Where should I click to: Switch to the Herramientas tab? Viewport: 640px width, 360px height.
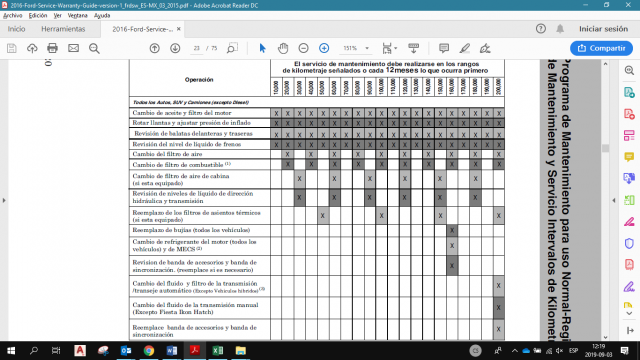click(63, 29)
